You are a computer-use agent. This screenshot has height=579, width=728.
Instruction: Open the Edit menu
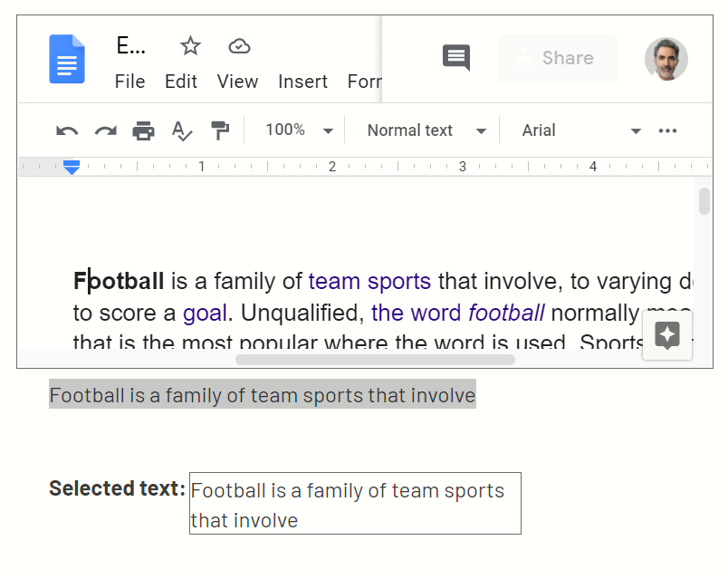[181, 82]
